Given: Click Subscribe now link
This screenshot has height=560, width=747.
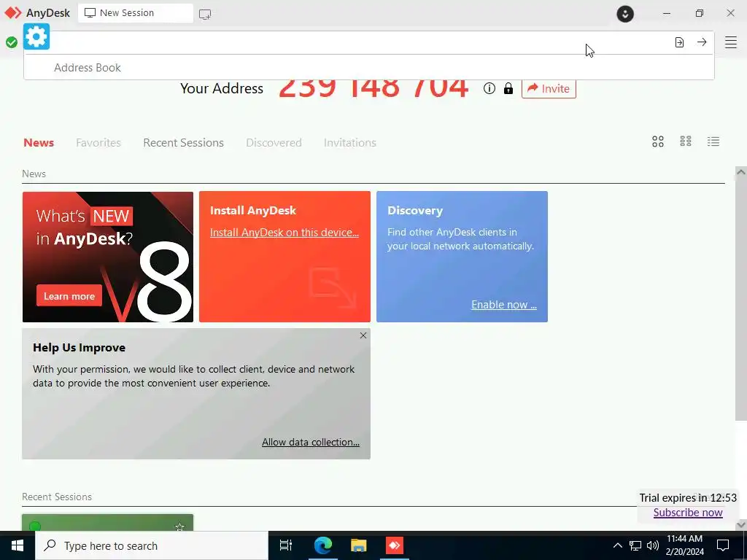Looking at the screenshot, I should click(x=688, y=513).
